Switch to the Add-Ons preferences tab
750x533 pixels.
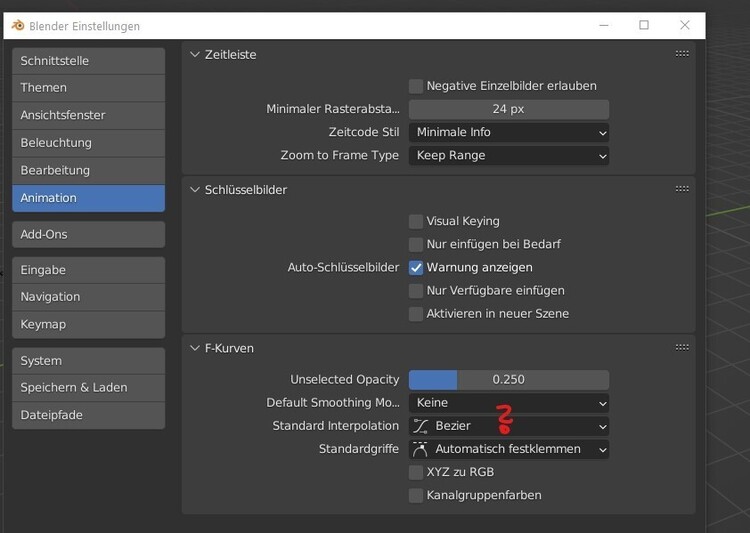coord(88,234)
